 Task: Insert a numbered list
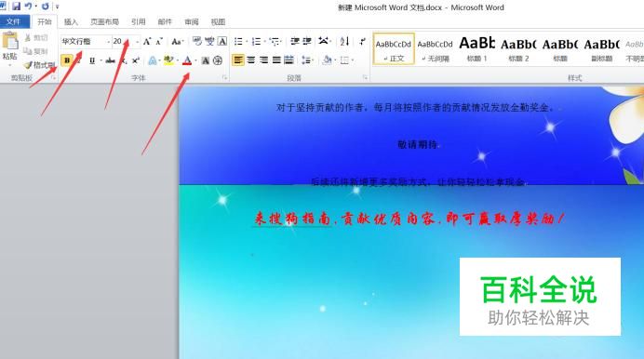[256, 41]
